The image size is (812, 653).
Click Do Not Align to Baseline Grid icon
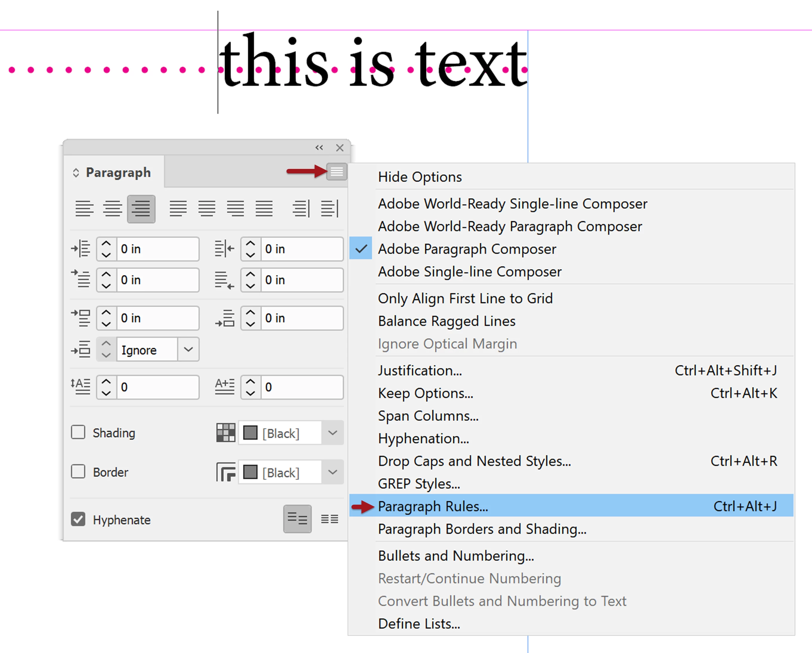pos(297,519)
